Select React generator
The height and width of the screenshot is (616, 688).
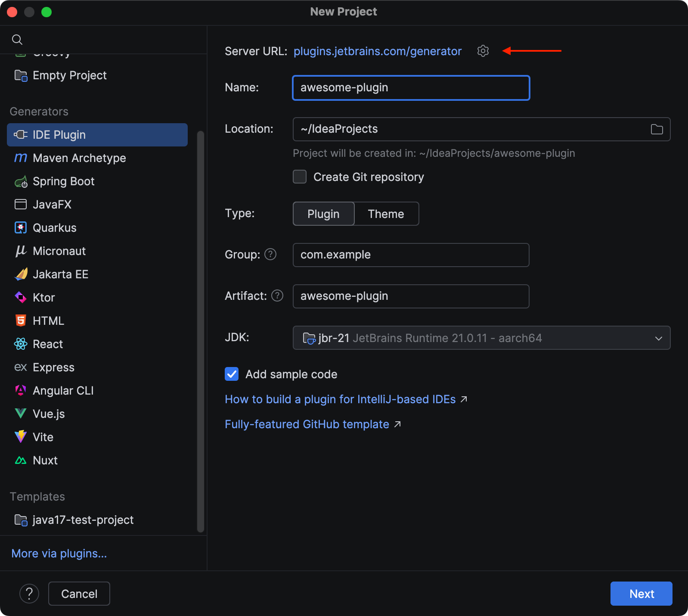97,344
